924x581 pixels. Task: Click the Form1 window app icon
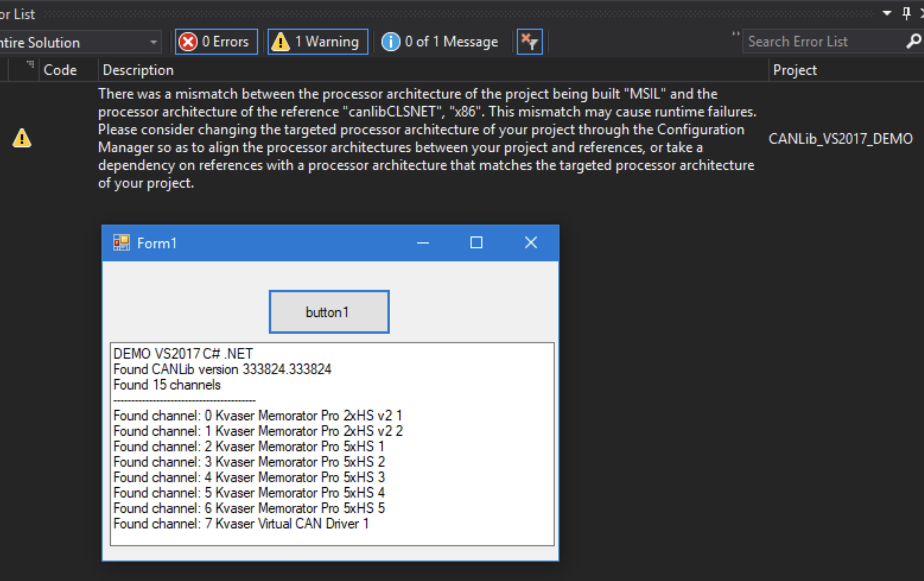coord(121,243)
